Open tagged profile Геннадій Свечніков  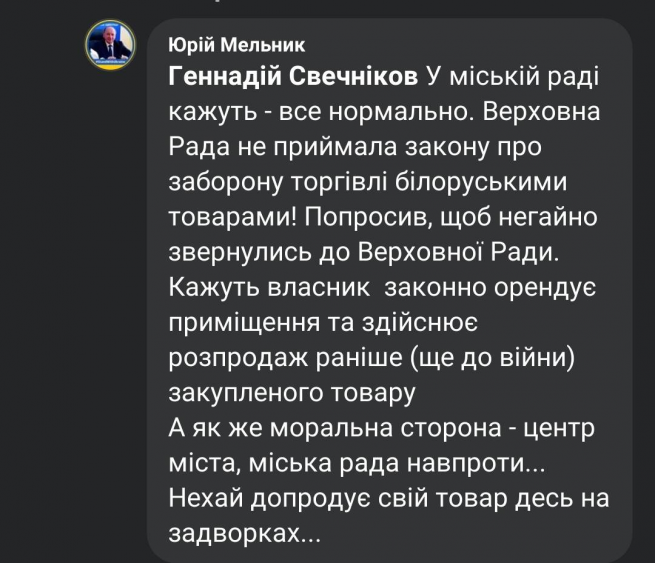(x=296, y=77)
